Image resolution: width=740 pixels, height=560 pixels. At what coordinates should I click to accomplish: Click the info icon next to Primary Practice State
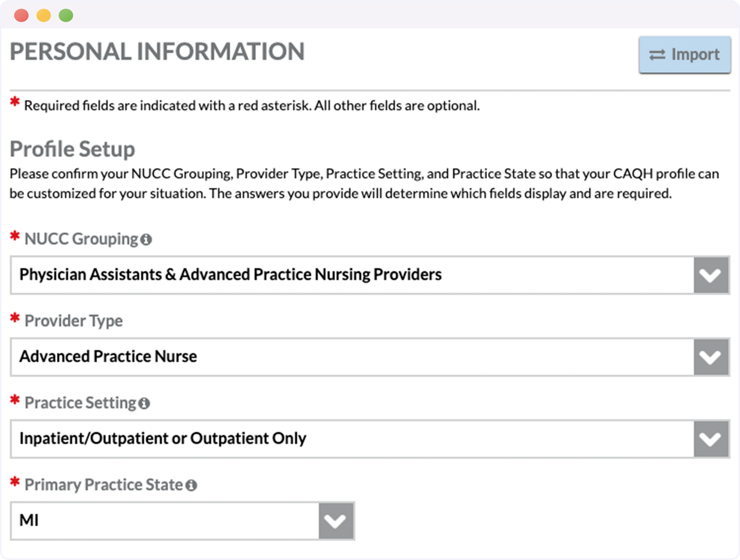point(191,485)
